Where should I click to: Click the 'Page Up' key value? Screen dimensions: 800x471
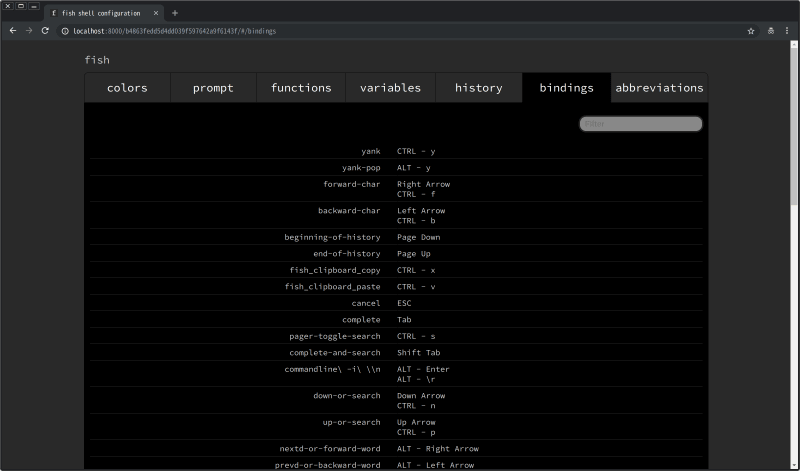tap(414, 254)
